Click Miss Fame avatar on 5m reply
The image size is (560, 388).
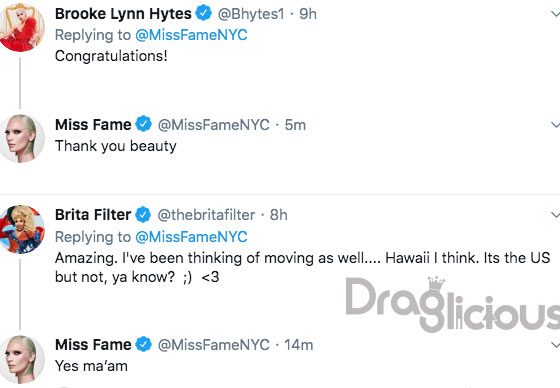coord(21,139)
